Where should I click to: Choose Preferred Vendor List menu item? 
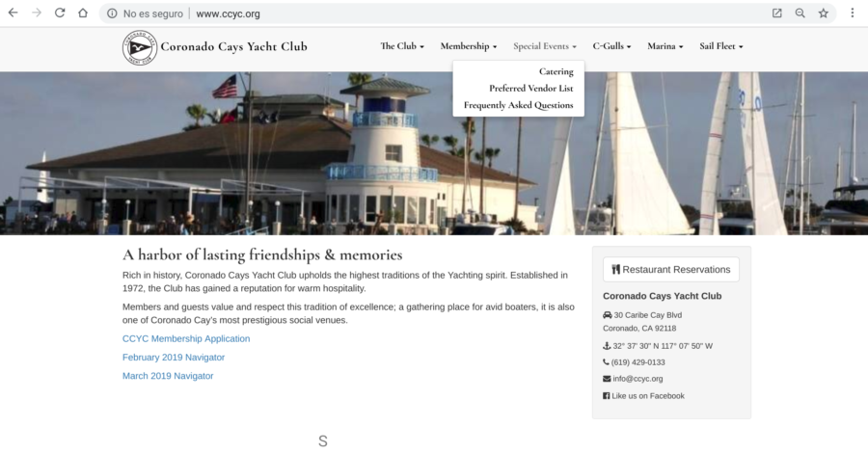point(530,88)
